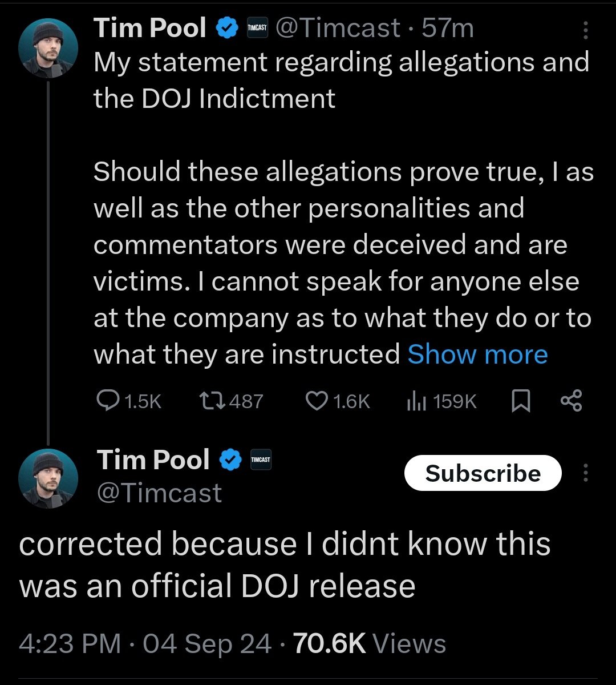Expand the tweet text via Show more

(x=477, y=354)
